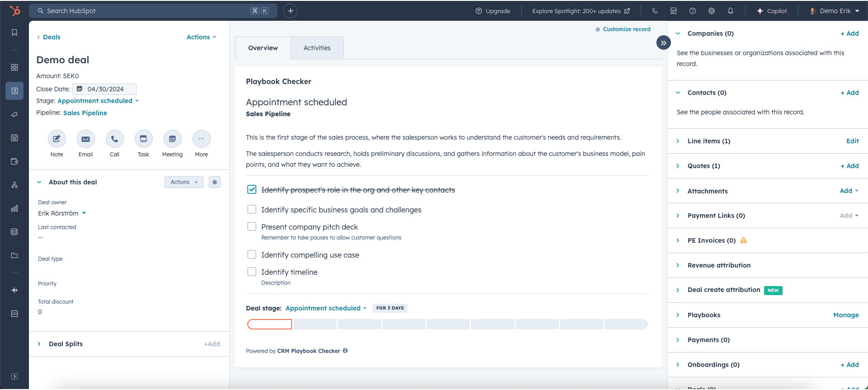Click the CRM Playbook Checker info icon
Screen dimensions: 868x390
pyautogui.click(x=345, y=351)
